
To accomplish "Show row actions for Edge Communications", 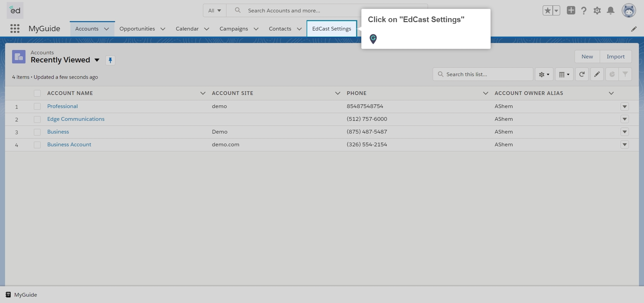I will tap(625, 119).
